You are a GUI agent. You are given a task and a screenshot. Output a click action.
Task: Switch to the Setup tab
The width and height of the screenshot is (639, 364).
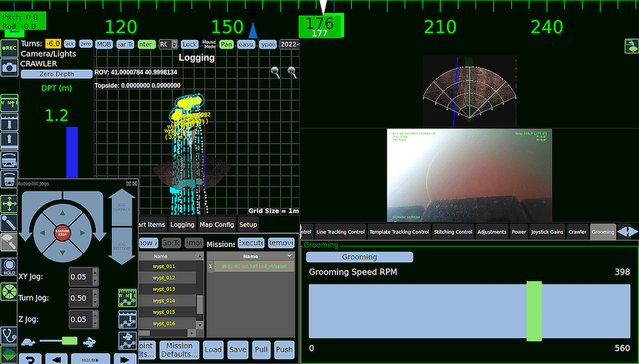[248, 225]
